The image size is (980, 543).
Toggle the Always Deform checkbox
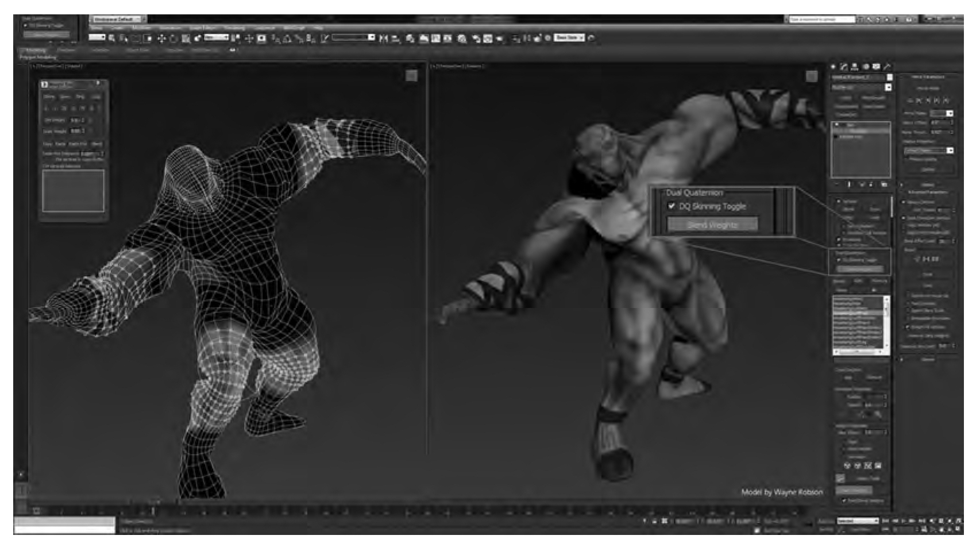903,202
